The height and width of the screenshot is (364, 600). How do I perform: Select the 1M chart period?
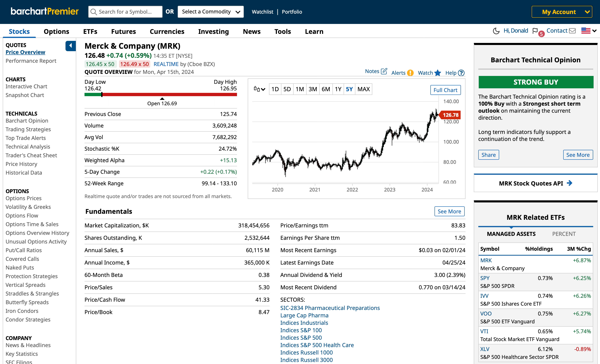[x=300, y=89]
